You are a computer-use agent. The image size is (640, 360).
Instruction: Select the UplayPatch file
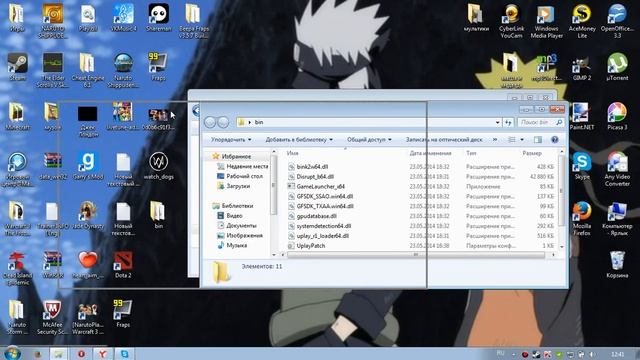click(307, 246)
